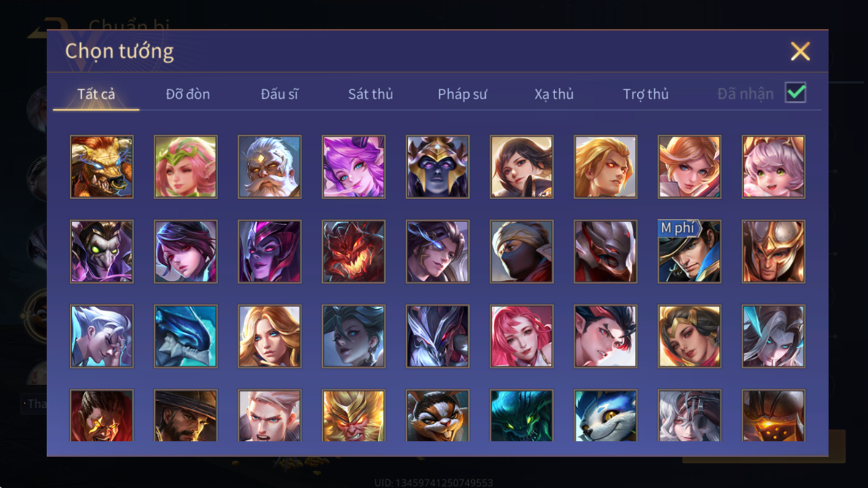
Task: Switch to the 'Trợ thủ' tab
Action: coord(645,94)
